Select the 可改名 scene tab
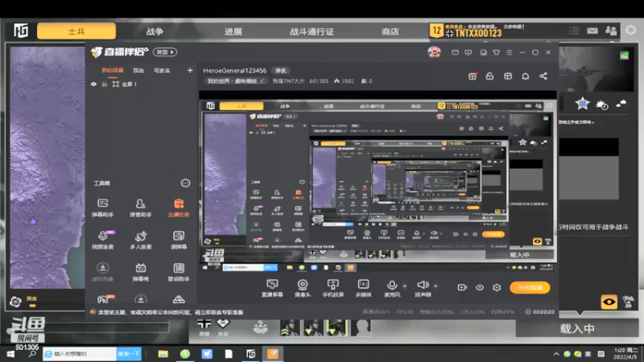The image size is (644, 362). click(x=162, y=71)
